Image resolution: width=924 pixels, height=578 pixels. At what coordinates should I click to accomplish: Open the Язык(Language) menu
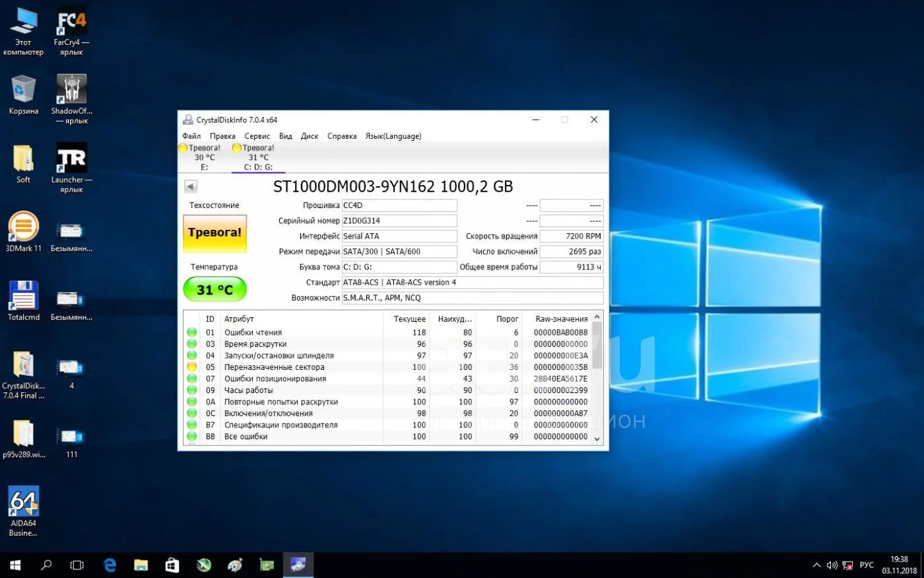[x=393, y=136]
